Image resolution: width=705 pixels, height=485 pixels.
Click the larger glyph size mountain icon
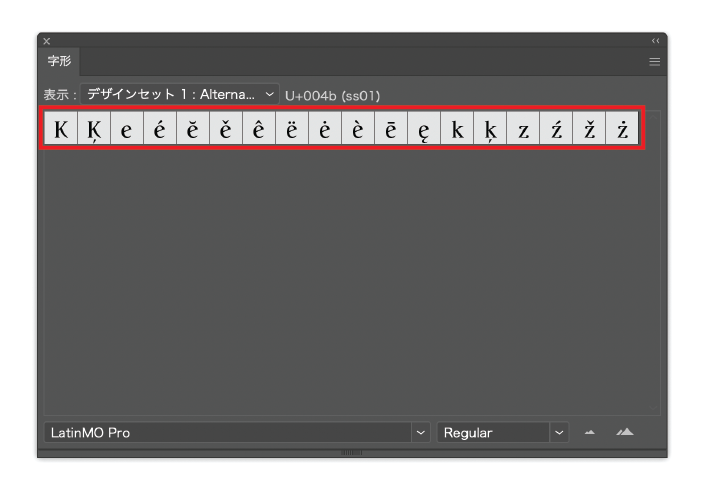coord(625,433)
